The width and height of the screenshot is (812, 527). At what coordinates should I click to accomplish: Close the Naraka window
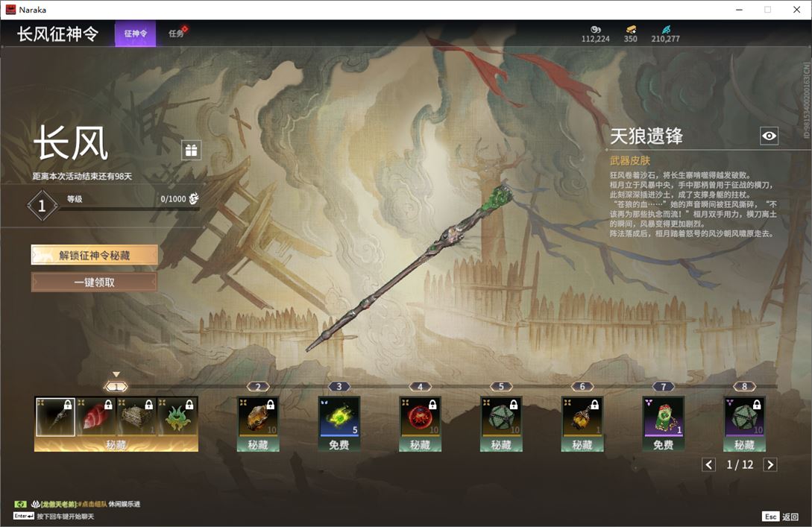tap(796, 10)
